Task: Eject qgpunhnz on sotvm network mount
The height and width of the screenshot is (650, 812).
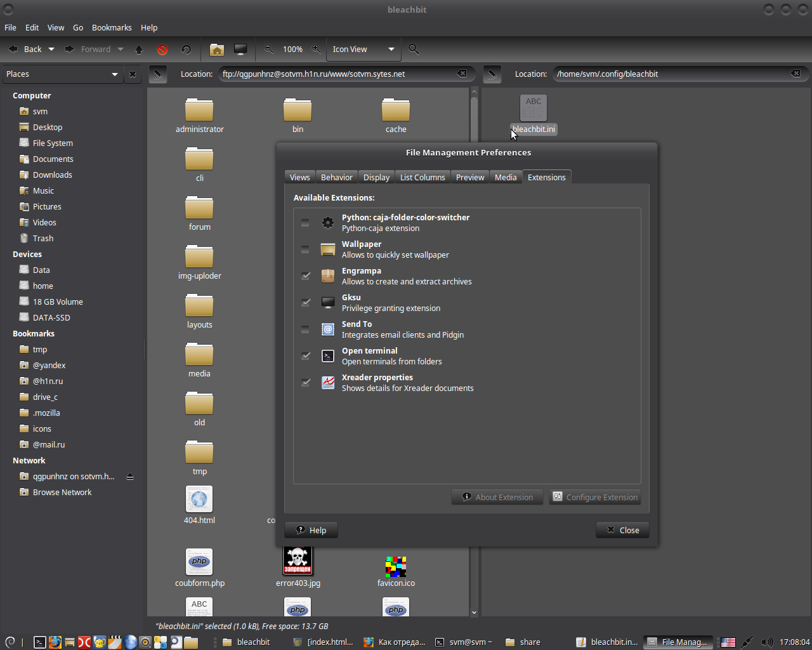Action: pyautogui.click(x=130, y=477)
